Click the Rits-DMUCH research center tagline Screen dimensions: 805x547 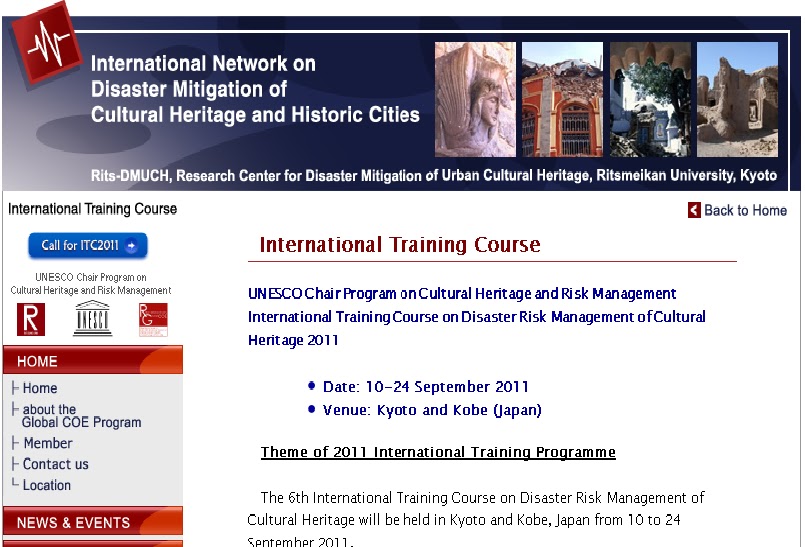434,176
